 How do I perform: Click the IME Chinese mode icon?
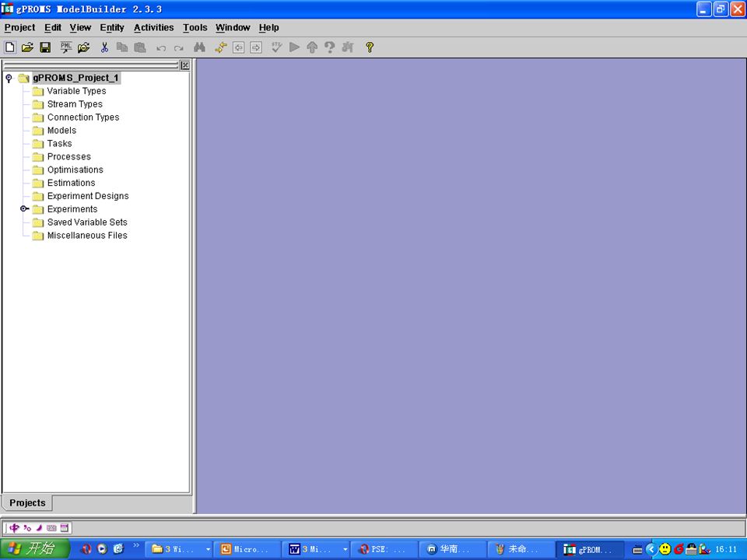click(x=14, y=527)
